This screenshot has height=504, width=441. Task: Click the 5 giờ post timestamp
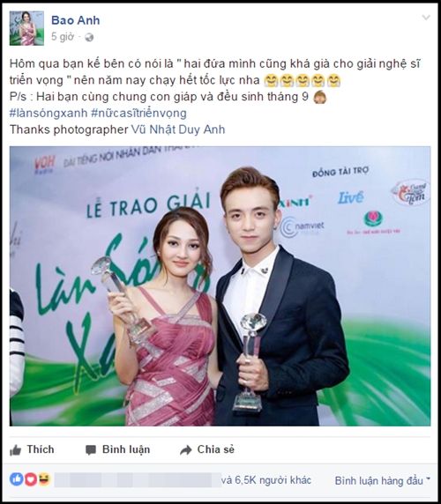pos(63,37)
